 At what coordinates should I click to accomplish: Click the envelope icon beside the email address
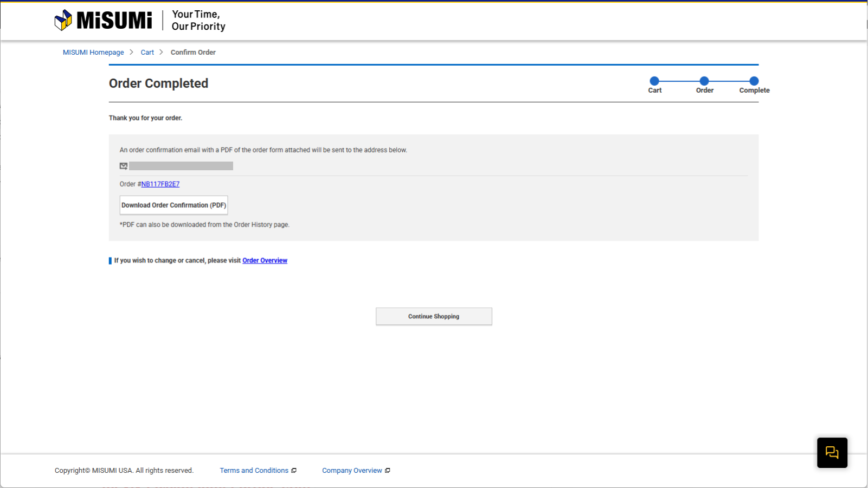pos(124,166)
